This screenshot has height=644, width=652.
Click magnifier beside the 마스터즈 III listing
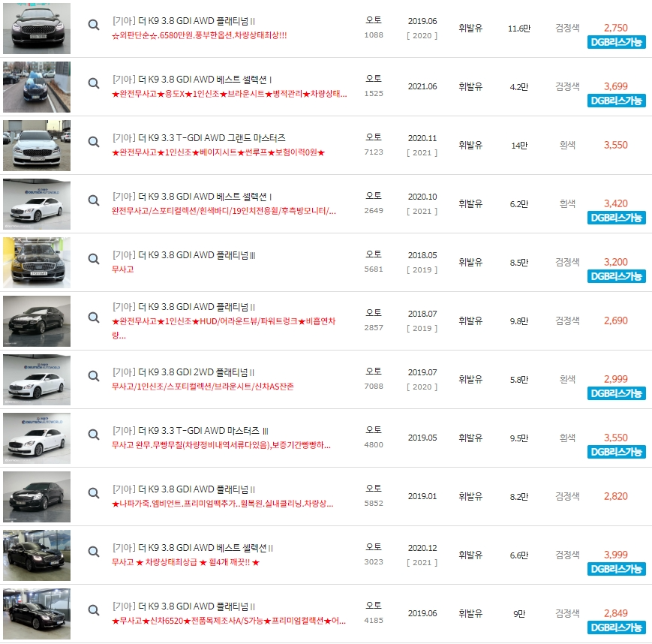(x=93, y=434)
